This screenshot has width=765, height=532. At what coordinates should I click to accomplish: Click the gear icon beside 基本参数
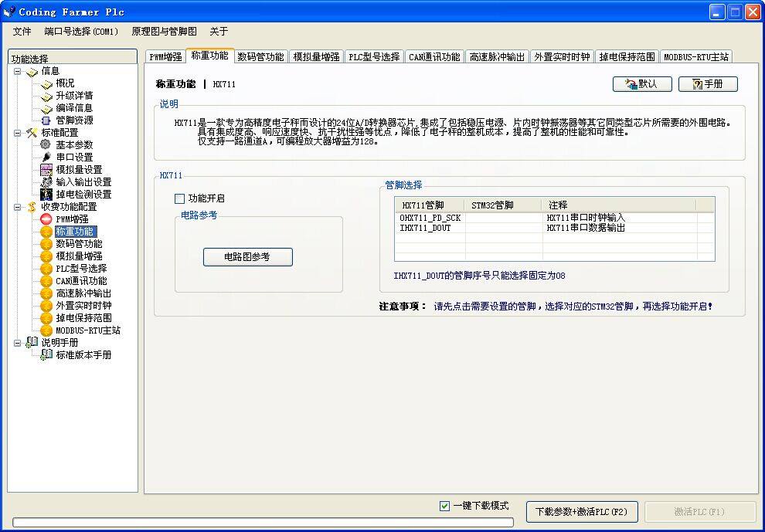(46, 144)
